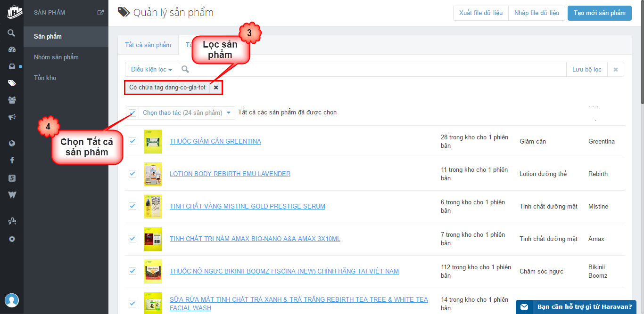644x314 pixels.
Task: Go to the dashboard gauge icon
Action: pyautogui.click(x=12, y=49)
